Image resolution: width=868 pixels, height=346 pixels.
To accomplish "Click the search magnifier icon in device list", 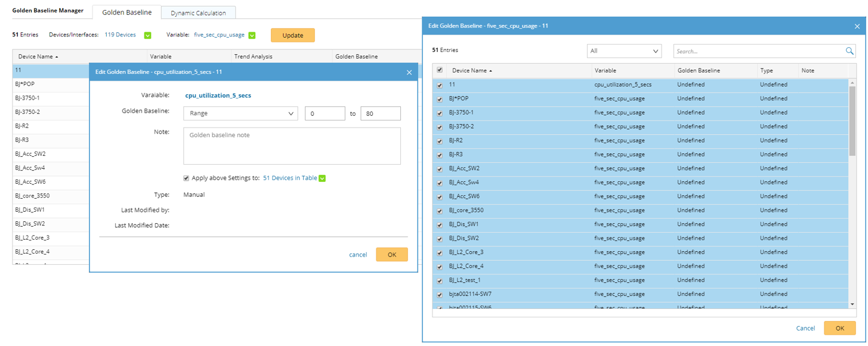I will click(x=850, y=51).
